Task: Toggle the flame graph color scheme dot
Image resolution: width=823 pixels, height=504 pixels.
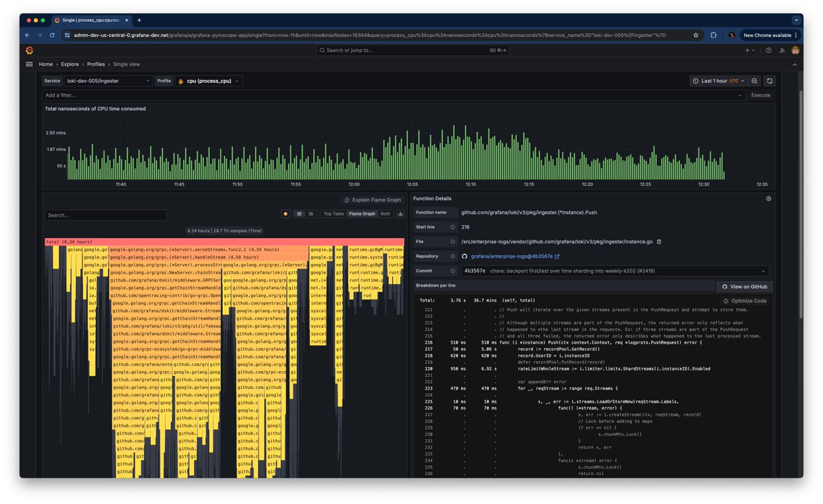Action: point(285,214)
